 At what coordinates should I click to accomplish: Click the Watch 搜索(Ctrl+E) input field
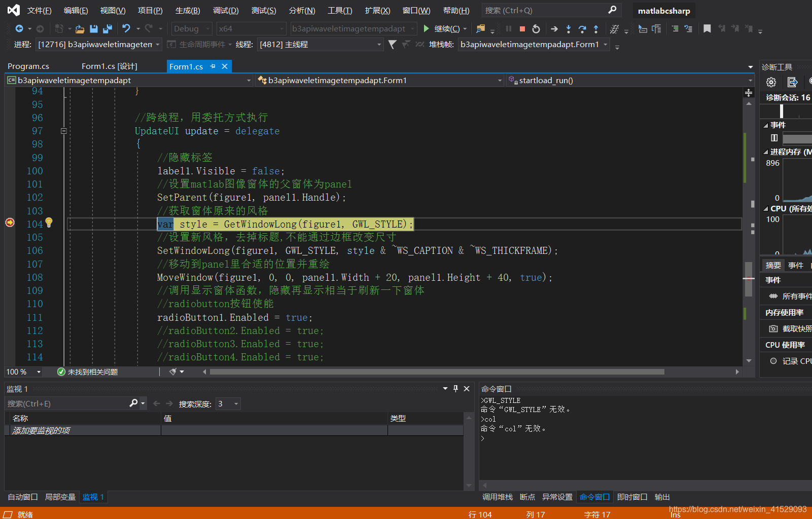66,404
